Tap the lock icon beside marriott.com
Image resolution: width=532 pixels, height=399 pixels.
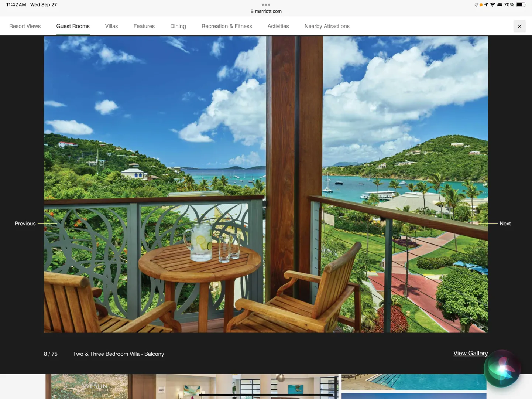pyautogui.click(x=252, y=11)
